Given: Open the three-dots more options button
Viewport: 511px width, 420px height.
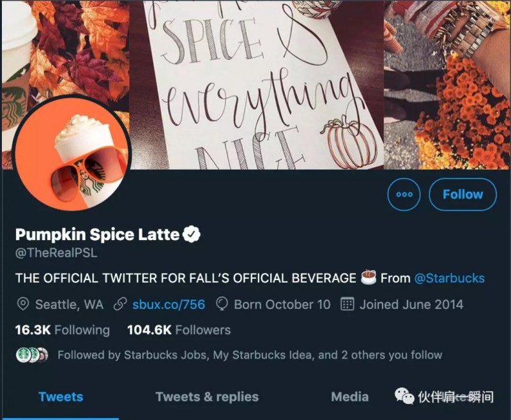Looking at the screenshot, I should (x=404, y=195).
